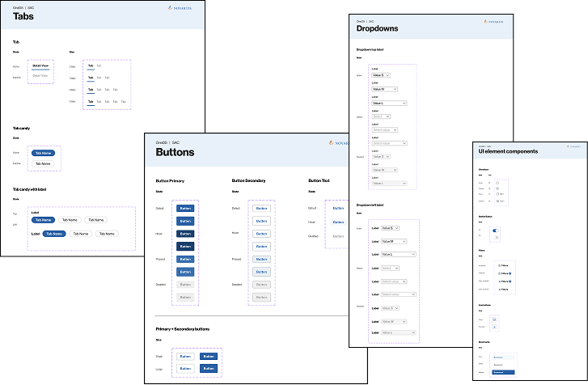Click the Novartis logo on the UI element components page
The width and height of the screenshot is (588, 385).
click(573, 146)
